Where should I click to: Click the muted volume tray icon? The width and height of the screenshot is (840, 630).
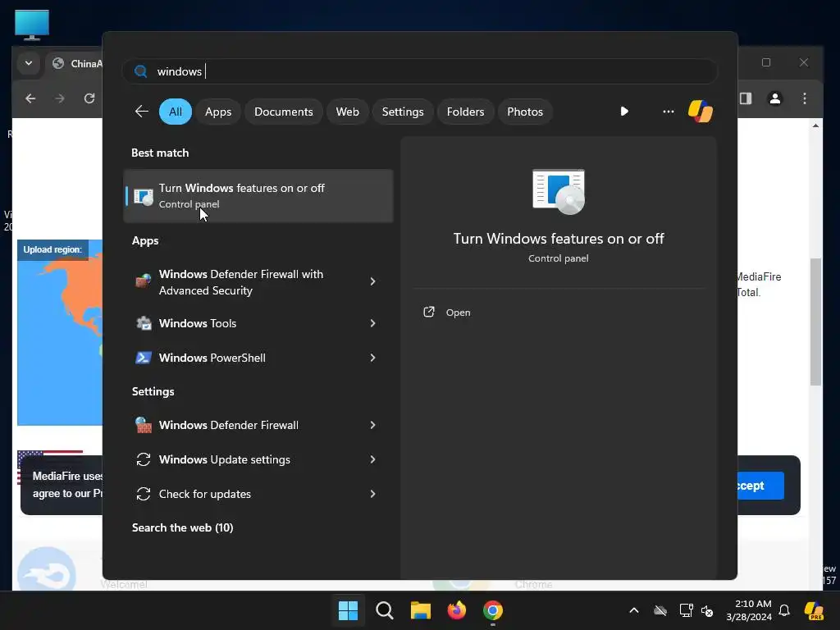pos(707,610)
